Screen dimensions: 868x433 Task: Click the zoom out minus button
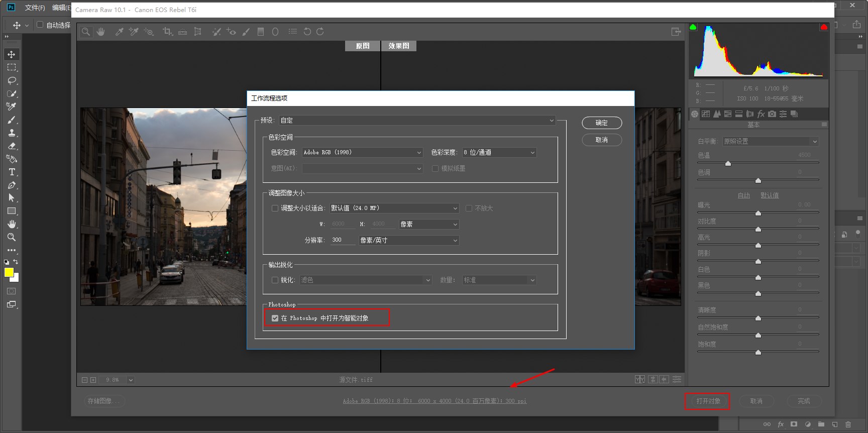84,380
